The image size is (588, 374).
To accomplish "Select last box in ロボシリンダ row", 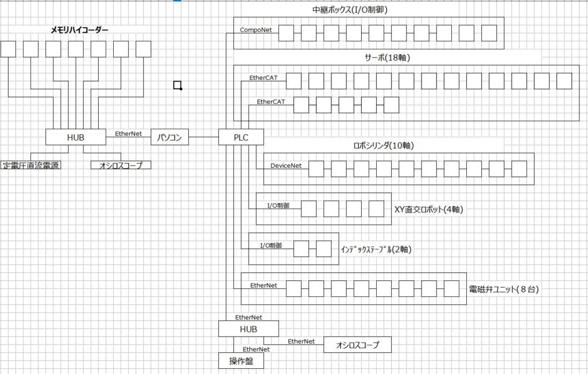I will (x=519, y=169).
